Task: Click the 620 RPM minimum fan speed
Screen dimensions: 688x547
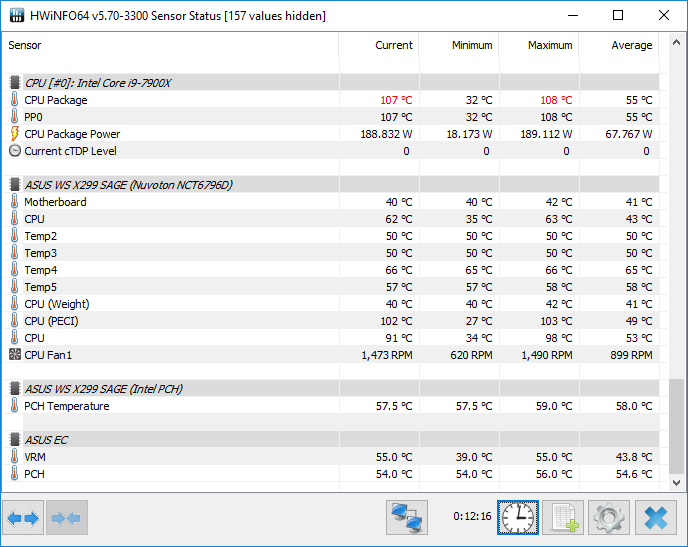Action: (471, 355)
